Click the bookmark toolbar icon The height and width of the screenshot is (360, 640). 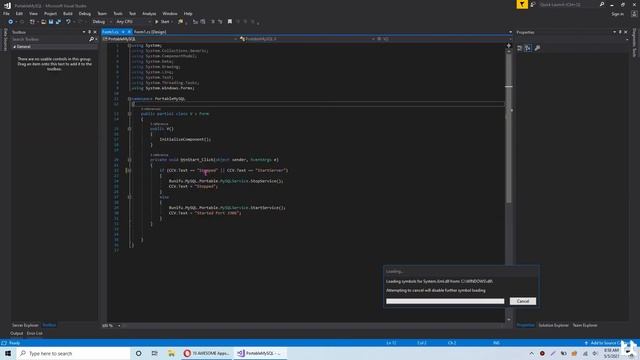pos(230,22)
